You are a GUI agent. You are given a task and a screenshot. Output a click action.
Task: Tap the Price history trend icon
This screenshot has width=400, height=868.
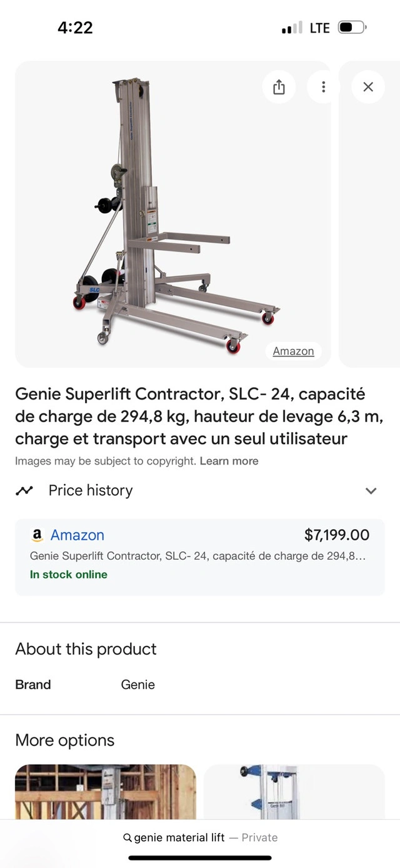point(24,491)
